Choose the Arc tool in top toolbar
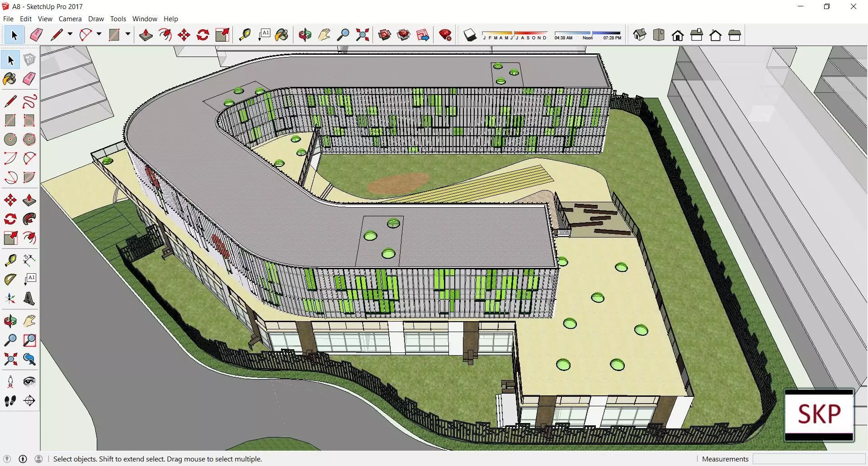This screenshot has height=466, width=868. tap(85, 35)
